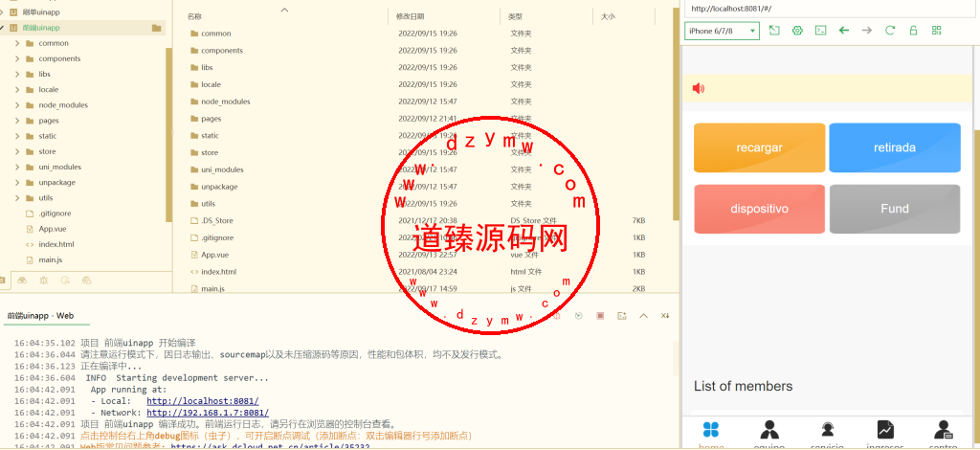Open the iPhone 6/7/8 device dropdown
The image size is (980, 450).
[x=722, y=31]
